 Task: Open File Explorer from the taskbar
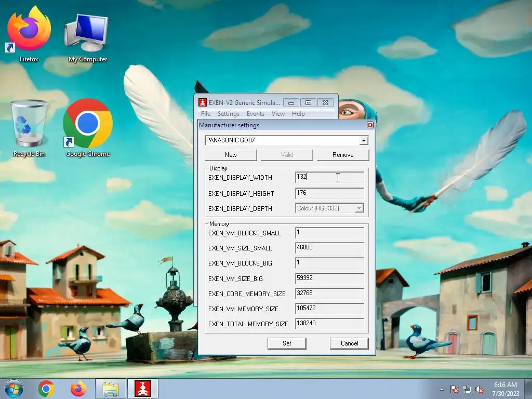[111, 389]
